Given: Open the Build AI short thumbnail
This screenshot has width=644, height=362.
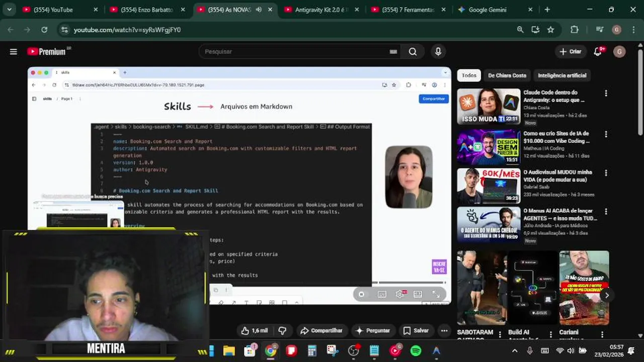Looking at the screenshot, I should coord(533,288).
